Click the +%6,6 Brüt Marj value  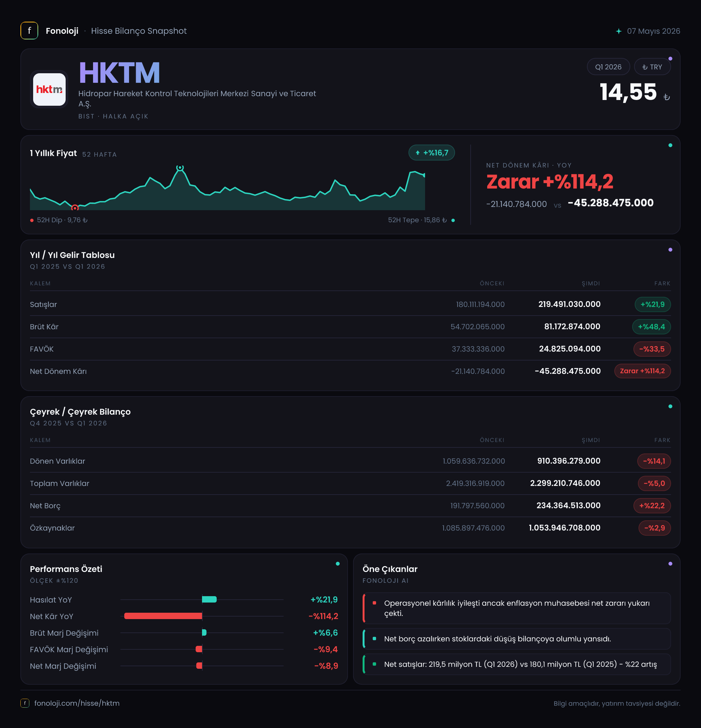click(x=325, y=633)
